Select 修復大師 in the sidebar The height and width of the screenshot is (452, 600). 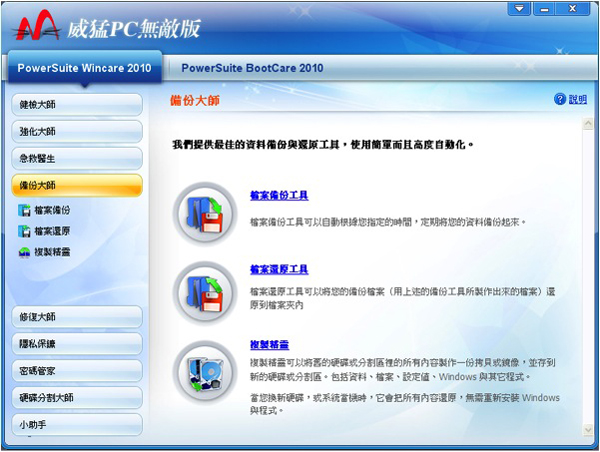coord(77,317)
